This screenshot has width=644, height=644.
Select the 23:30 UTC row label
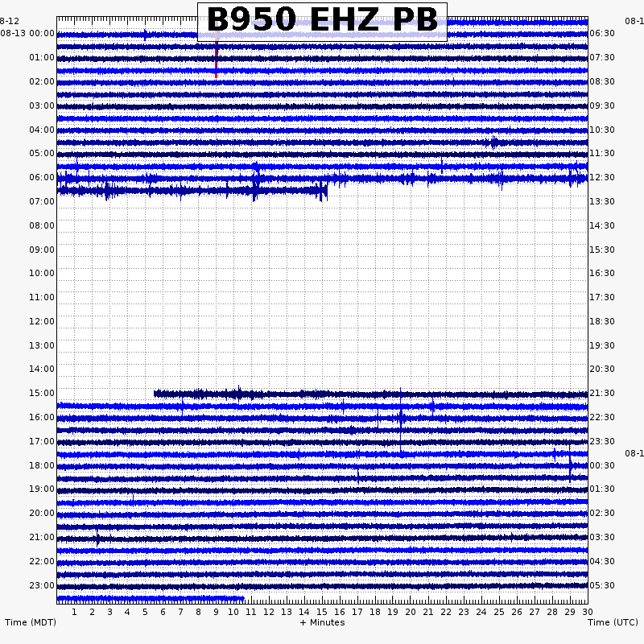(x=602, y=442)
